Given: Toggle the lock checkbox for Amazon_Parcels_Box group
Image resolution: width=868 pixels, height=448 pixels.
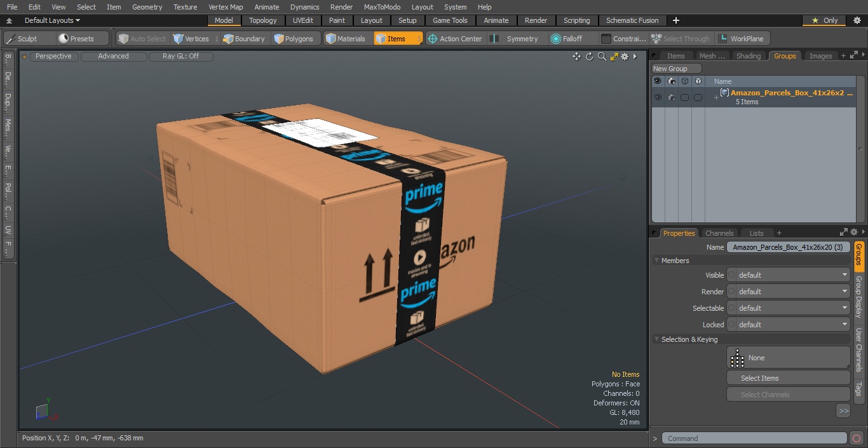Looking at the screenshot, I should pos(698,97).
